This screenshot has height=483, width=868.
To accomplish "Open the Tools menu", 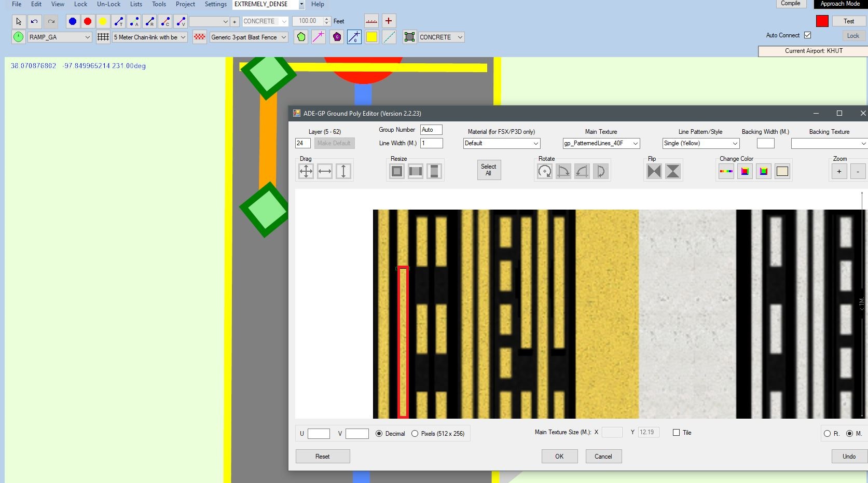I will pyautogui.click(x=158, y=4).
